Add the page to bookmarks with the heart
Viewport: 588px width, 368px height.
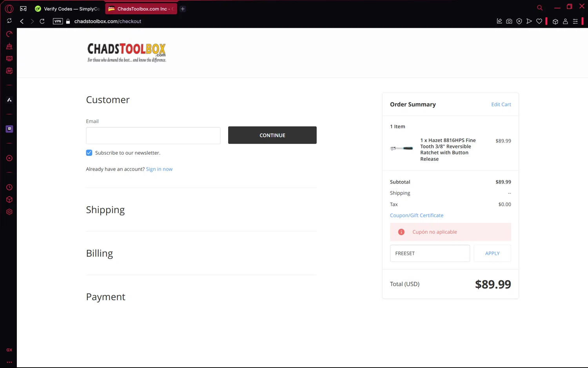[x=539, y=21]
